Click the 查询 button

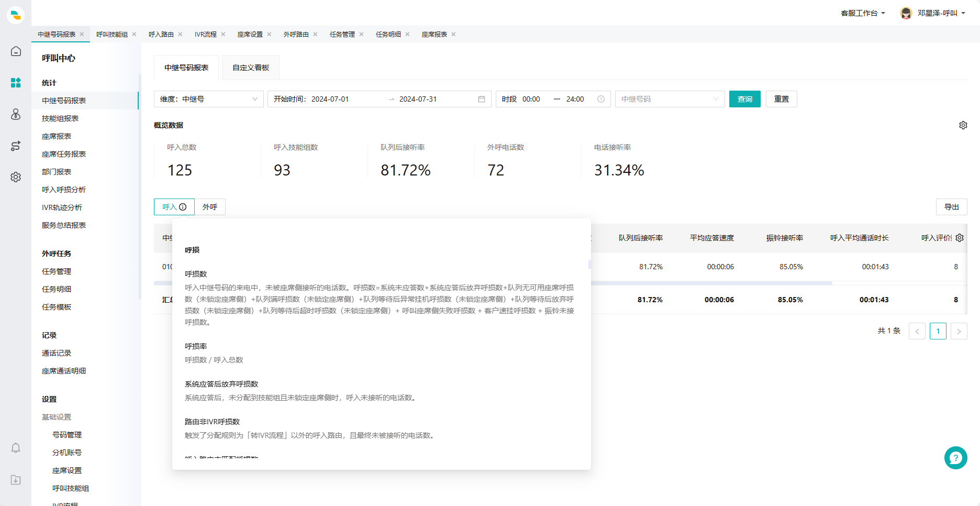coord(745,99)
